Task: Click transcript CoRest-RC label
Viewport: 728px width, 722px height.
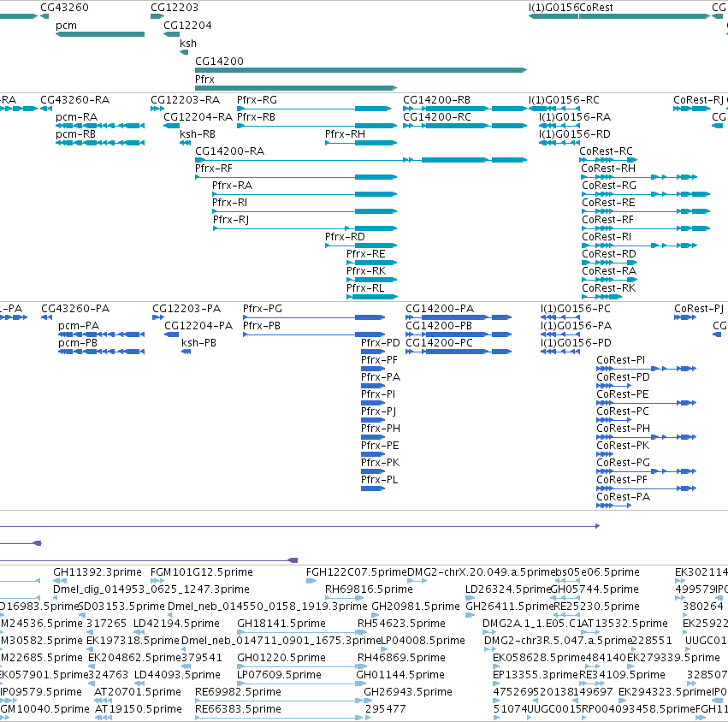Action: [606, 151]
